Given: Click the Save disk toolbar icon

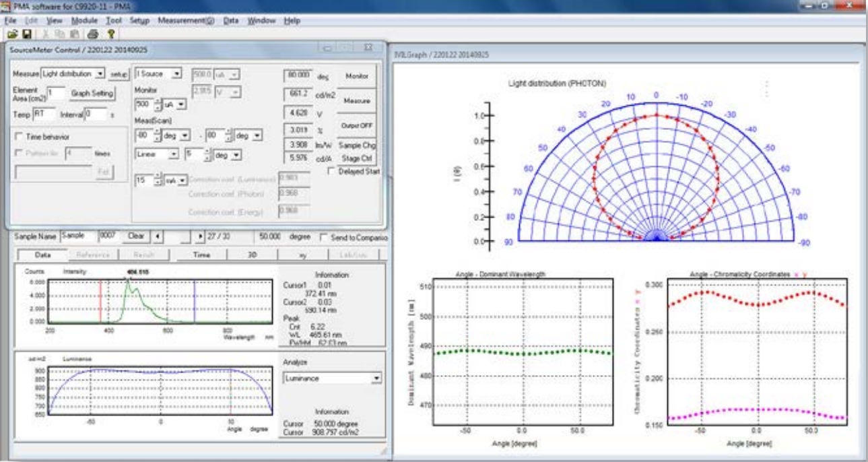Looking at the screenshot, I should 27,33.
